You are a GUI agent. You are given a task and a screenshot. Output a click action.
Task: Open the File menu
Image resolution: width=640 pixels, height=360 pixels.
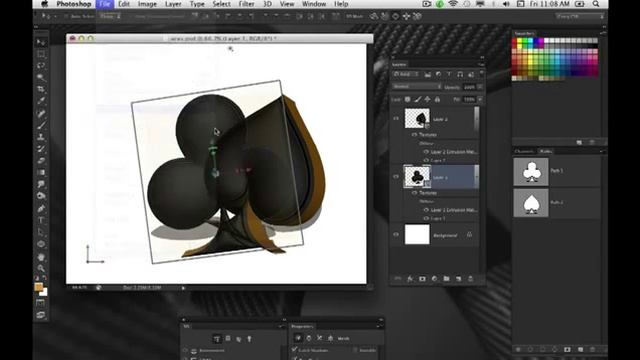pos(104,4)
